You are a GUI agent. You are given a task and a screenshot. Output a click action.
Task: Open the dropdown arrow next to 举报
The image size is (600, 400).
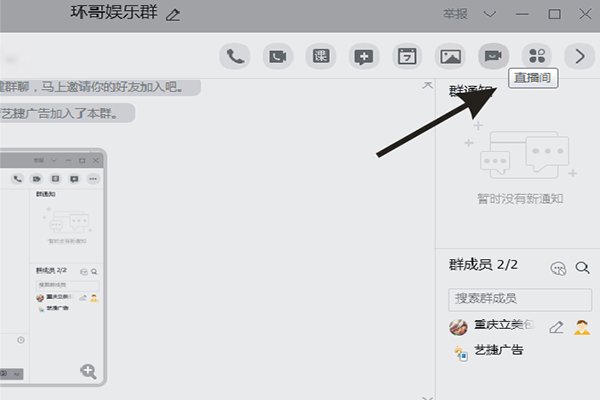(489, 15)
